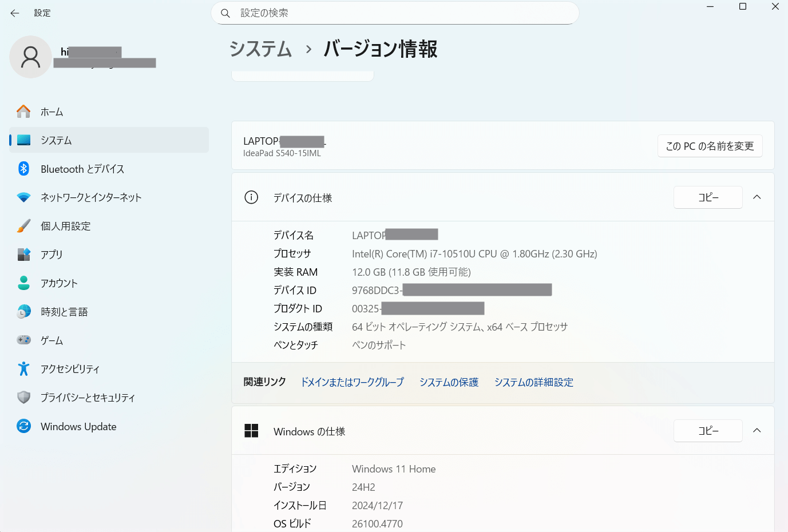Maximize the settings window
This screenshot has width=788, height=532.
[x=743, y=7]
